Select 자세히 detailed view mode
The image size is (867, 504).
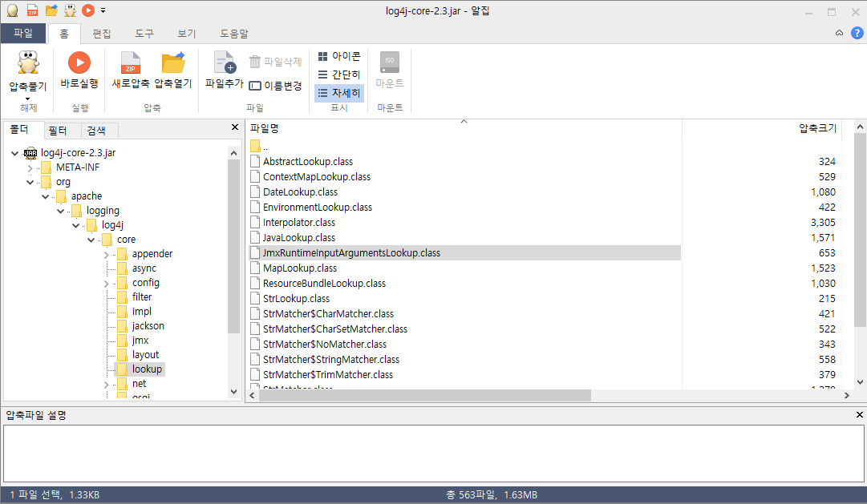click(x=339, y=94)
